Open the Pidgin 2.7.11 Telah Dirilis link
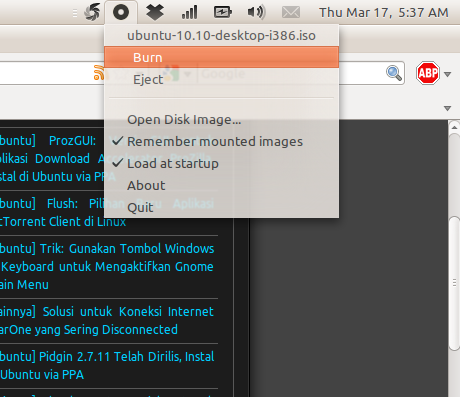Screen dimensions: 460x397 click(x=107, y=366)
